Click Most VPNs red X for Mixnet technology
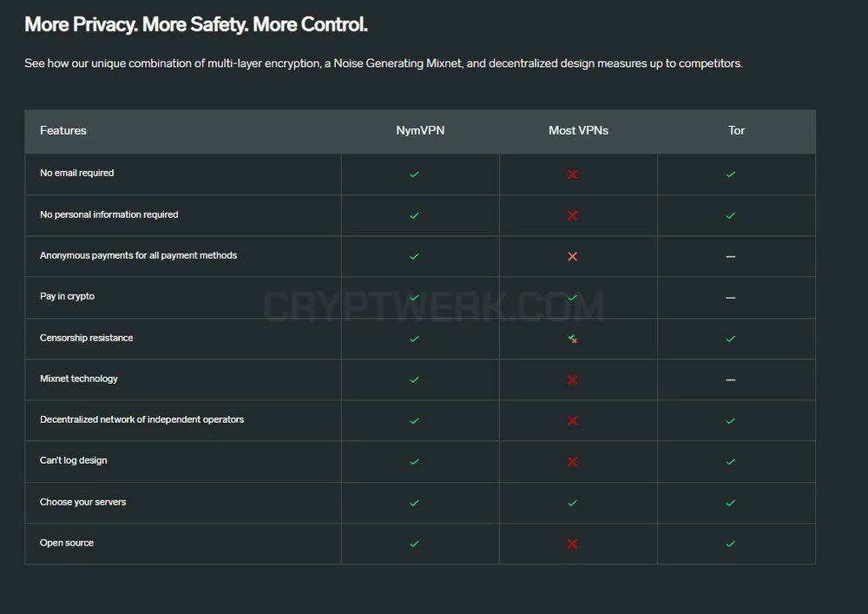Screen dimensions: 868x614 coord(572,380)
